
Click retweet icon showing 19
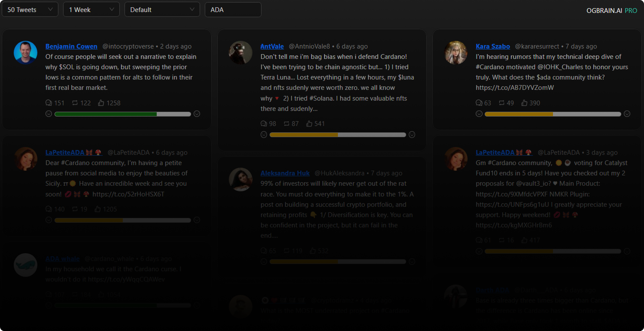click(75, 209)
